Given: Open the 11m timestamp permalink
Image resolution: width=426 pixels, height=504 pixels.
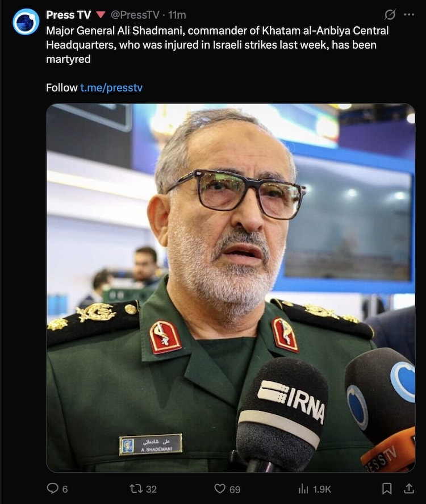Looking at the screenshot, I should 177,15.
